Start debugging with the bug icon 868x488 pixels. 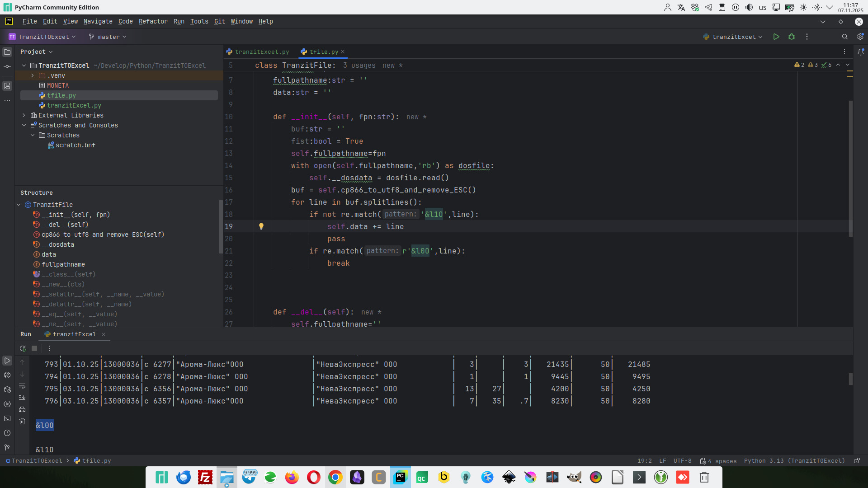(792, 37)
